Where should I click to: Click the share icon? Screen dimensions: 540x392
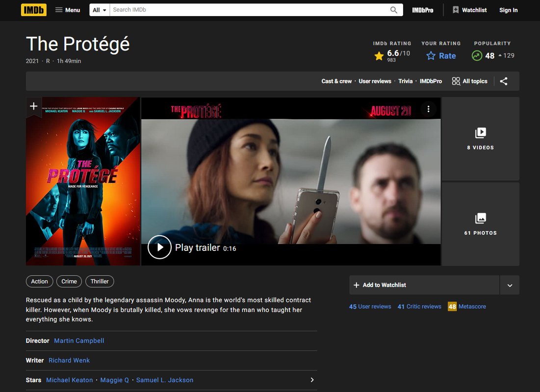coord(504,81)
